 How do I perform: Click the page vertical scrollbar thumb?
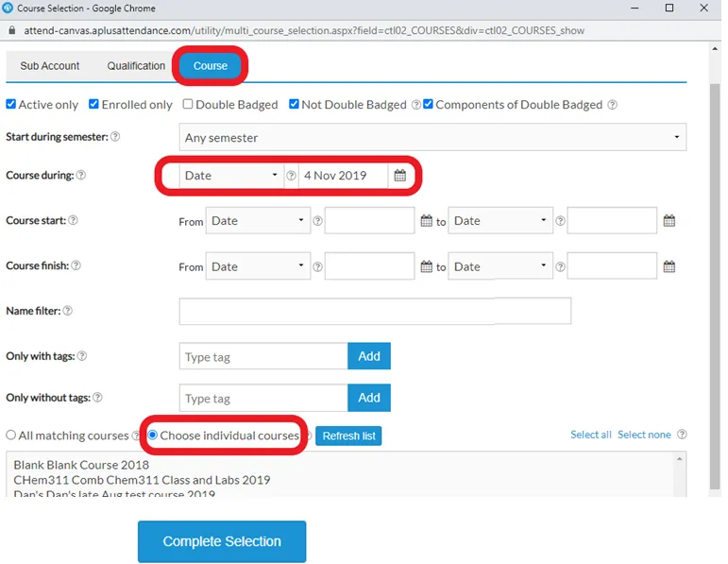click(715, 285)
